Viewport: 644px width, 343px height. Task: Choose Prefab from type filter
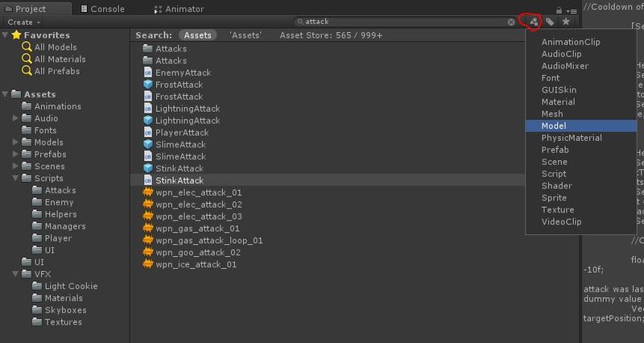point(555,150)
